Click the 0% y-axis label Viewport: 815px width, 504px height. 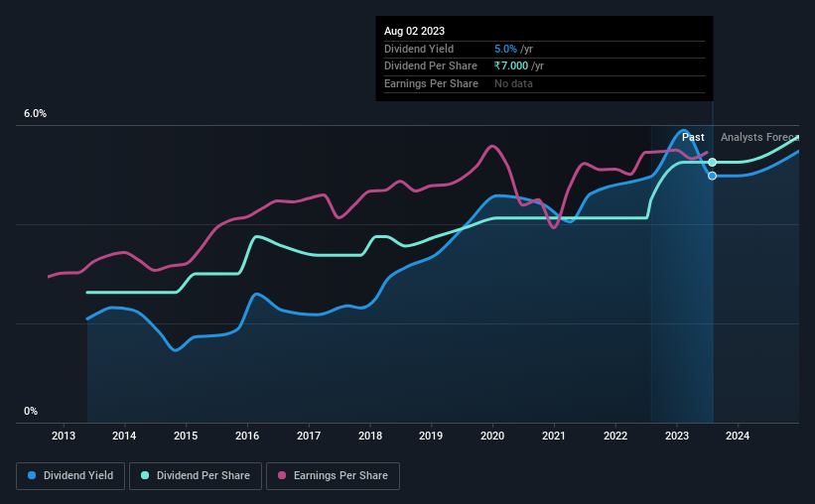pos(31,411)
